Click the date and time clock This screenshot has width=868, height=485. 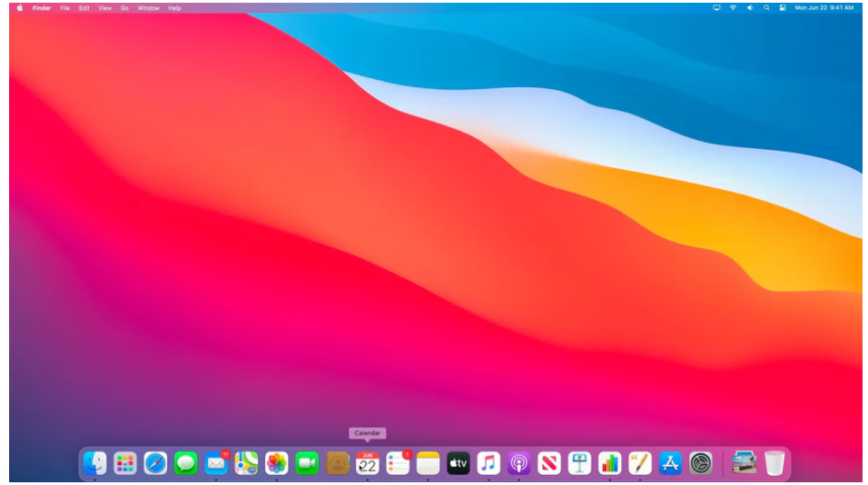tap(824, 8)
